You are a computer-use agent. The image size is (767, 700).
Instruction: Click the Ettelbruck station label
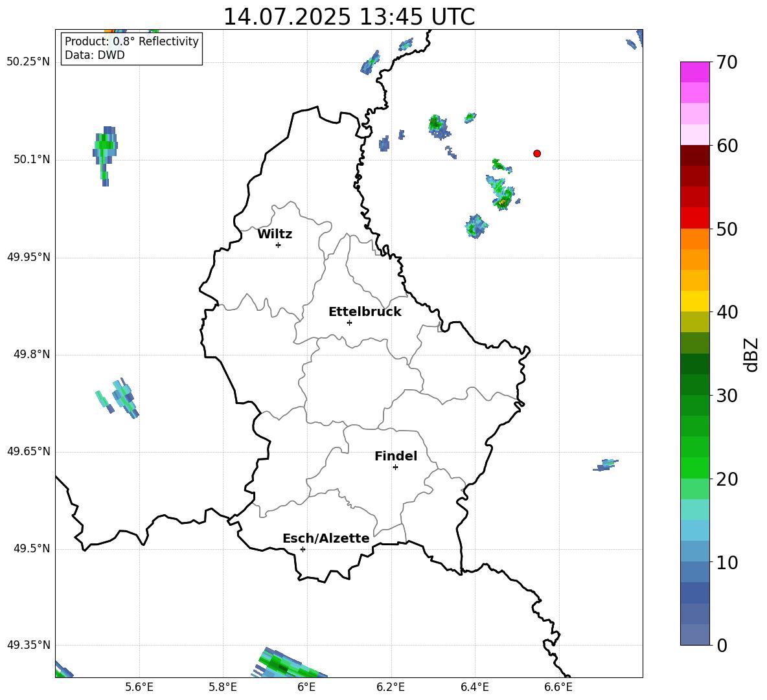pyautogui.click(x=365, y=312)
